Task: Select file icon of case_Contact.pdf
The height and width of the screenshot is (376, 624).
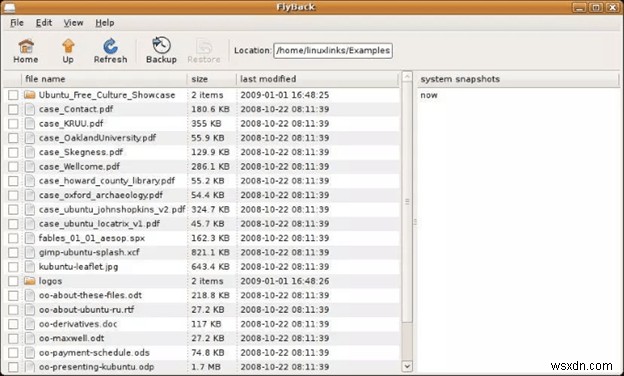Action: [30, 109]
